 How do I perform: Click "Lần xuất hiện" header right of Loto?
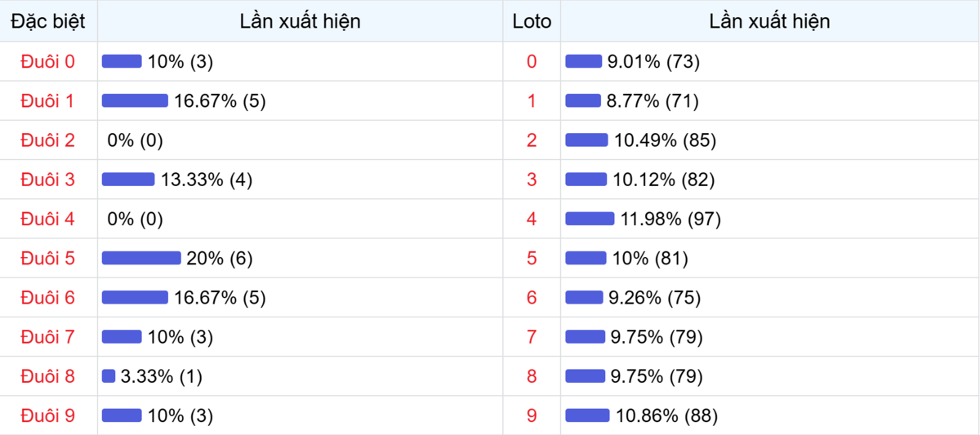click(x=769, y=22)
